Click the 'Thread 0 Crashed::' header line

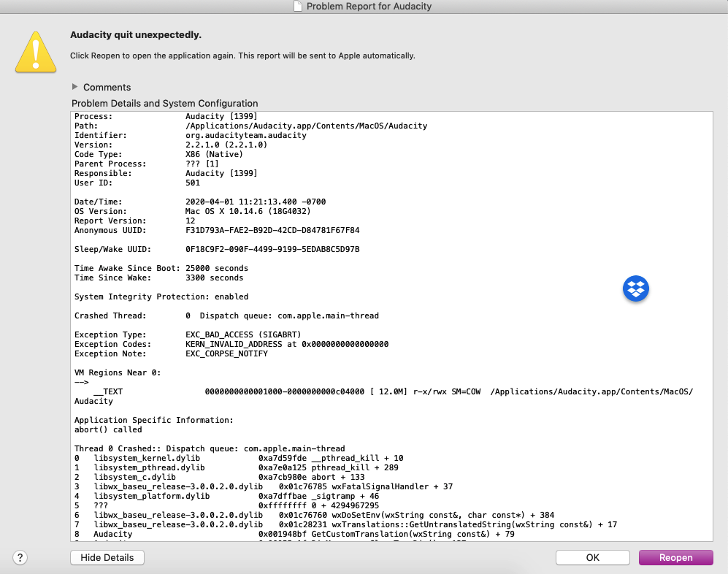(x=210, y=448)
